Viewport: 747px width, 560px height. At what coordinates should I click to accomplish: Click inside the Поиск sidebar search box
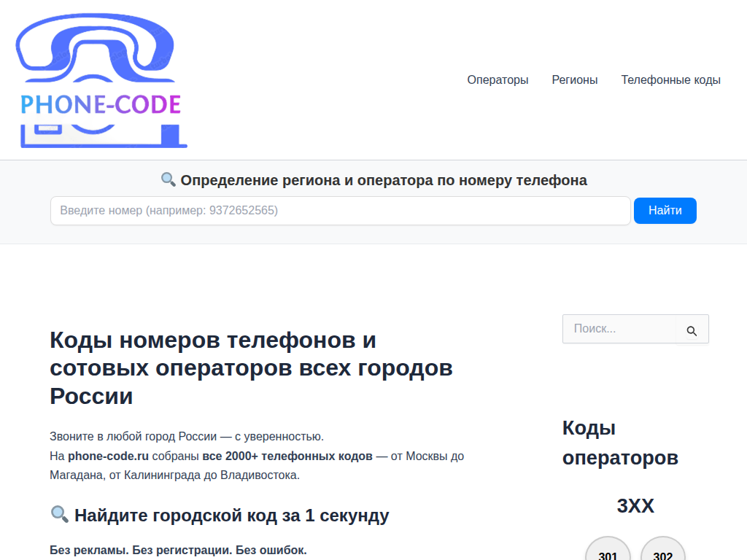click(620, 329)
